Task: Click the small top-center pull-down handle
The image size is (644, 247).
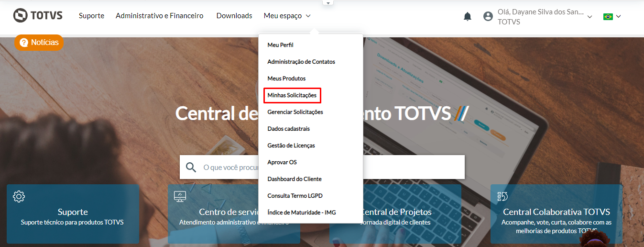Action: click(x=328, y=2)
